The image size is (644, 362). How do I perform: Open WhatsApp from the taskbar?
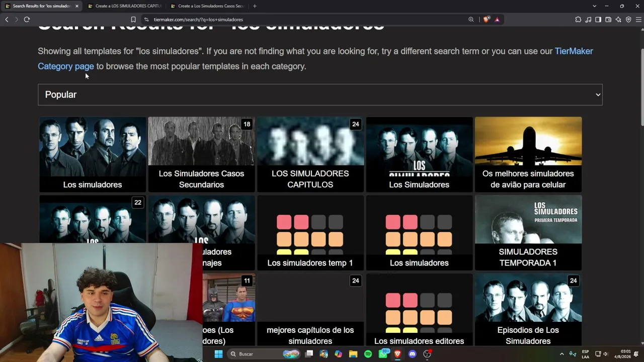[x=383, y=354]
